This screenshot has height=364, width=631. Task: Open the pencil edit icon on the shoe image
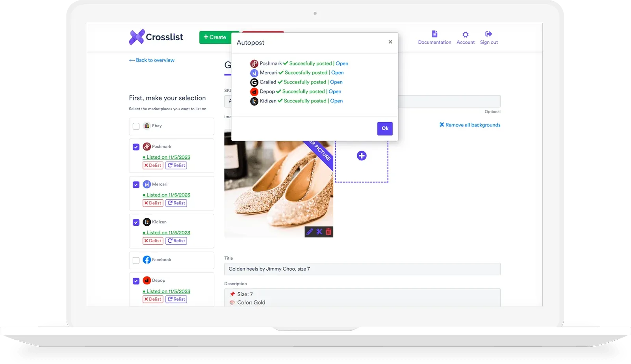309,232
